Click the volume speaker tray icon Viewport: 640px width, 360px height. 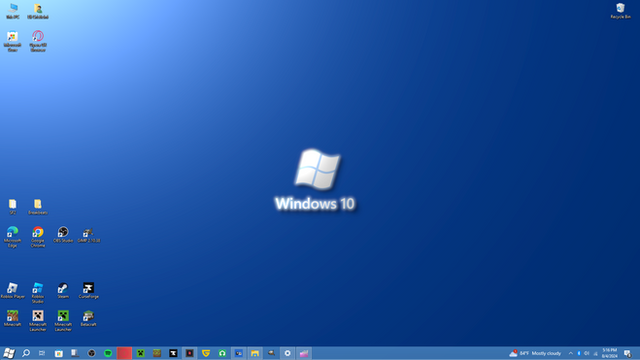(587, 353)
